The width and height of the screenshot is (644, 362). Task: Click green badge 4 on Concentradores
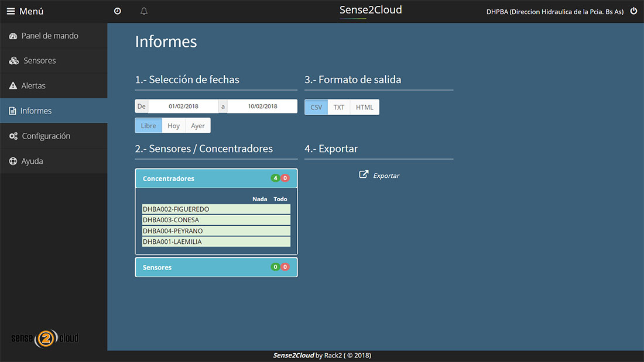point(275,178)
